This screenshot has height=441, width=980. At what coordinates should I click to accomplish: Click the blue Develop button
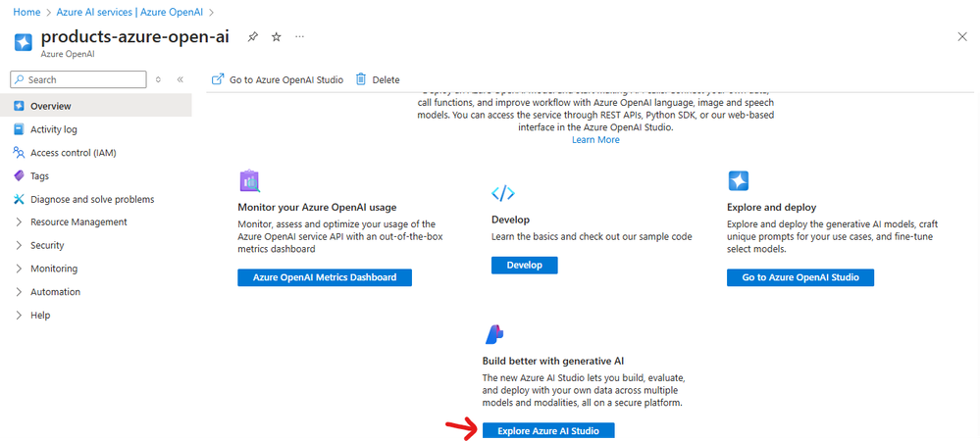coord(525,265)
